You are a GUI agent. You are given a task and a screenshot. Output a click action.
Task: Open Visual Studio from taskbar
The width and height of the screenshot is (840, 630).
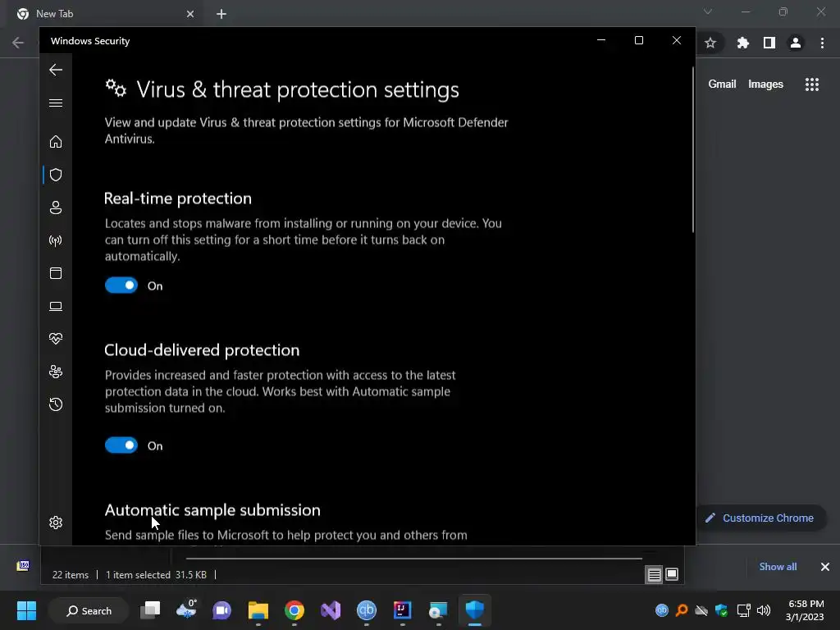point(331,610)
